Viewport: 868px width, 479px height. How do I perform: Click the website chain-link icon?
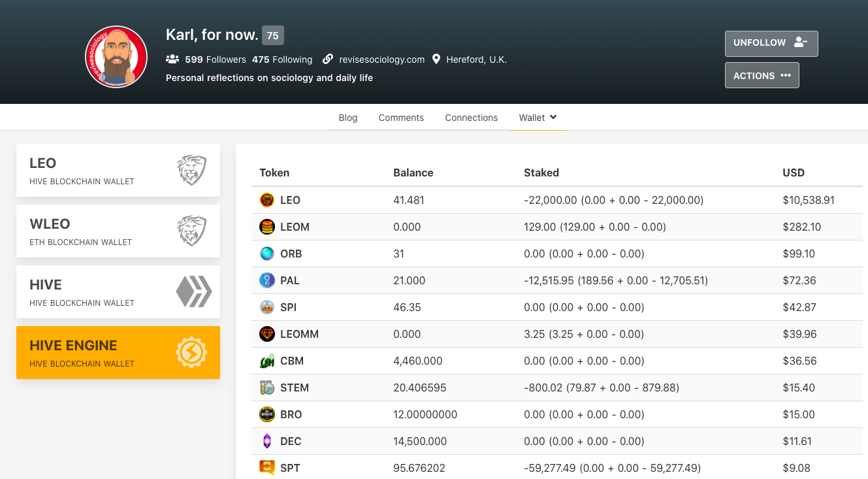coord(328,59)
